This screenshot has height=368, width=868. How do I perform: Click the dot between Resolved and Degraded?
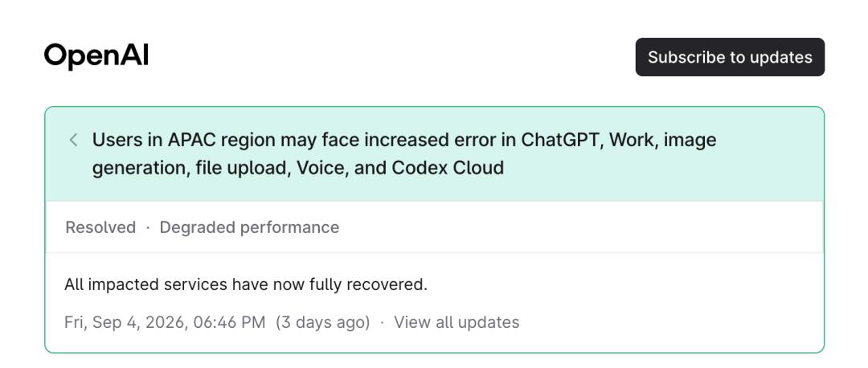(x=148, y=228)
